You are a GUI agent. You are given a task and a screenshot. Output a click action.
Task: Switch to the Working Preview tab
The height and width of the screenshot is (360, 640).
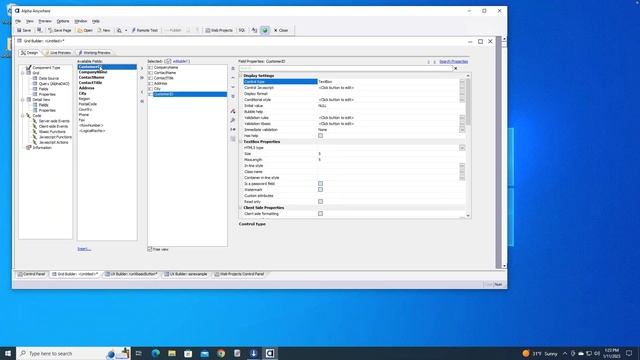coord(94,53)
